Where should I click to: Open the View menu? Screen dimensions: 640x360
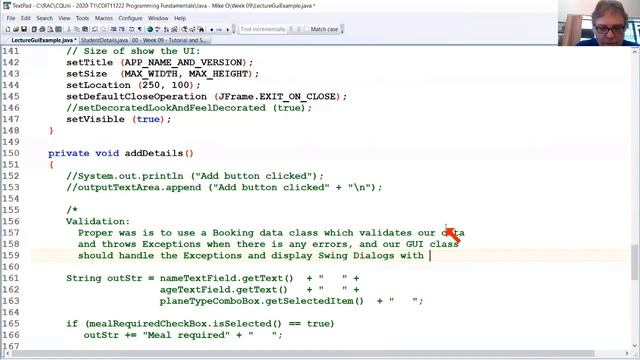coord(64,18)
